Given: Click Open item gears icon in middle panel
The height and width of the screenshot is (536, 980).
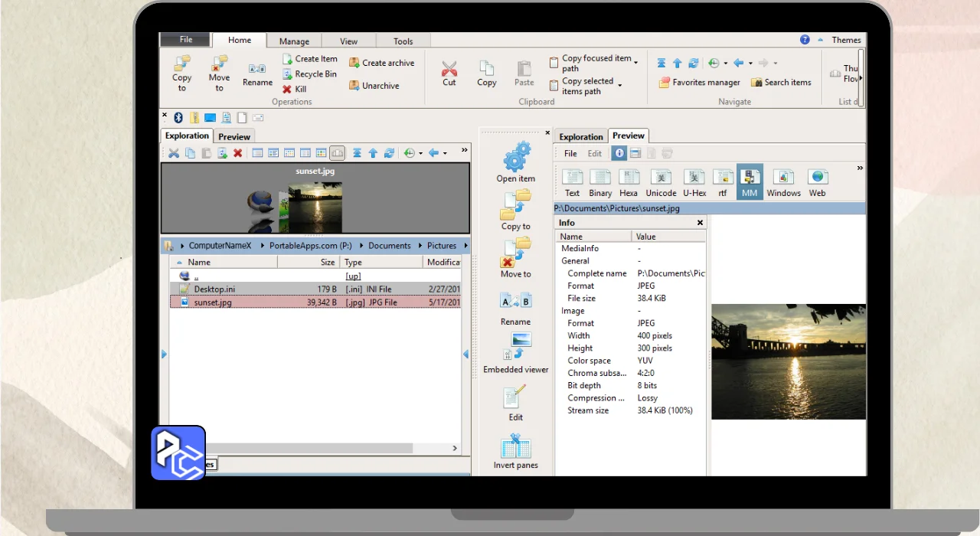Looking at the screenshot, I should [x=516, y=158].
